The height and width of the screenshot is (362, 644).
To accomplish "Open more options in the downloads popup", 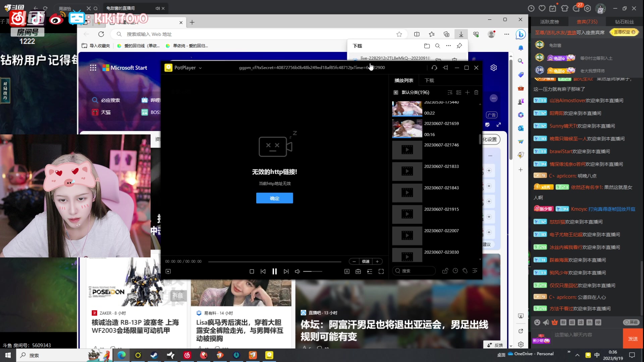I will (x=448, y=46).
